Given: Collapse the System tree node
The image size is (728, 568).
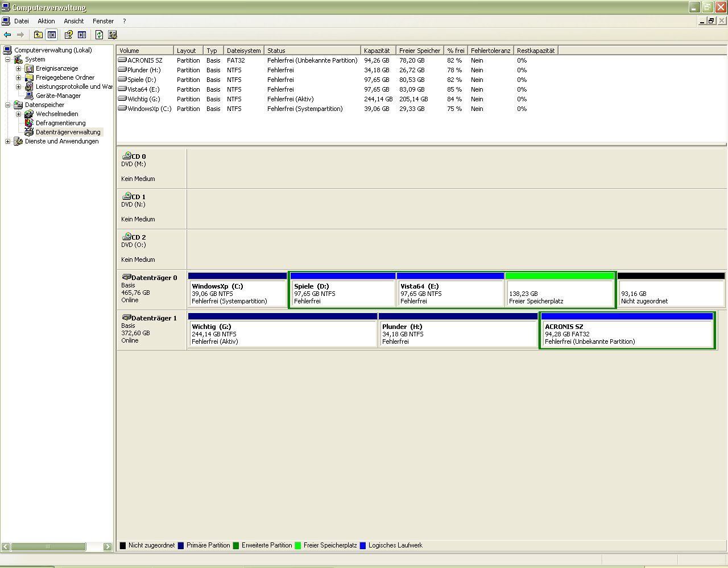Looking at the screenshot, I should click(7, 59).
